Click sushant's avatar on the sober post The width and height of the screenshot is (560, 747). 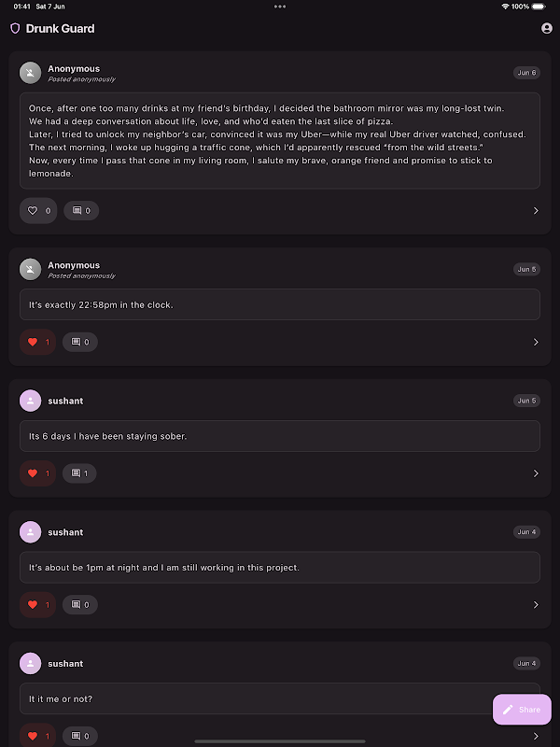click(31, 401)
